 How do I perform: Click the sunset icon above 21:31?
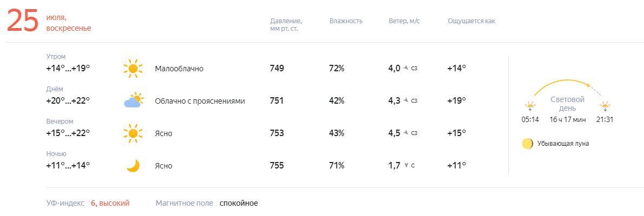[x=604, y=106]
